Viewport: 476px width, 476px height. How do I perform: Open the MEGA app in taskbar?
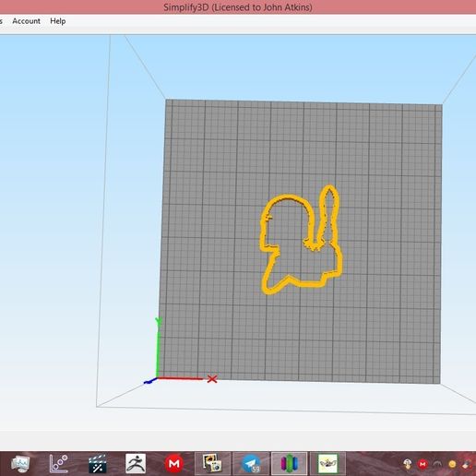[x=174, y=463]
